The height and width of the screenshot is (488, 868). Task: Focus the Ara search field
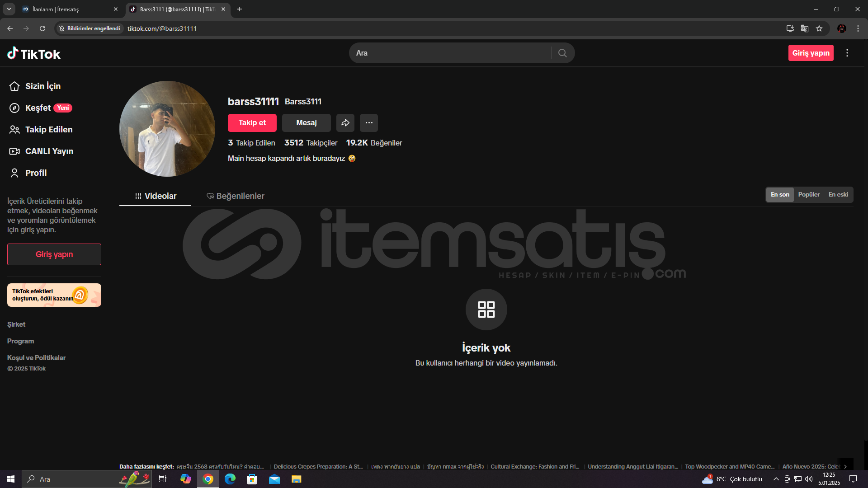(452, 53)
